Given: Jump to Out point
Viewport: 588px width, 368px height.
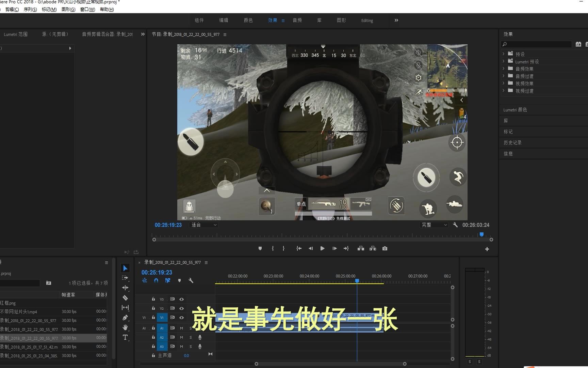Looking at the screenshot, I should pyautogui.click(x=346, y=248).
